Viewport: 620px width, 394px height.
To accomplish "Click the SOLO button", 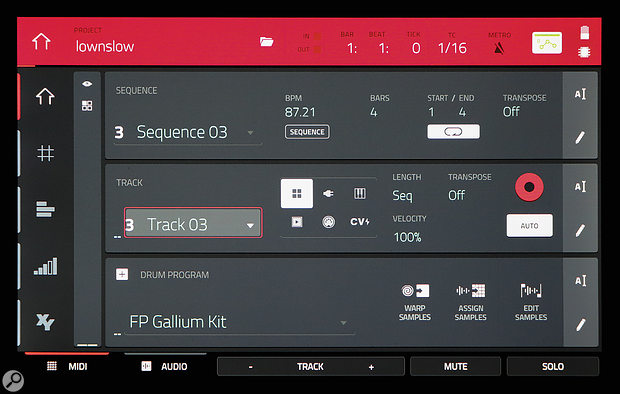I will tap(553, 367).
